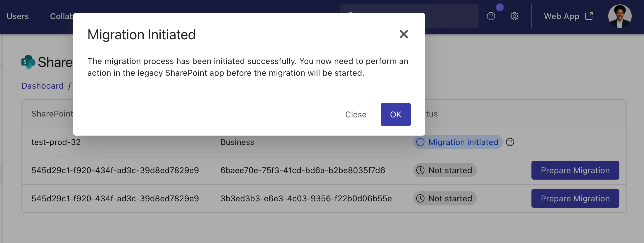Click the blue notification dot in header
Viewport: 644px width, 243px height.
499,7
